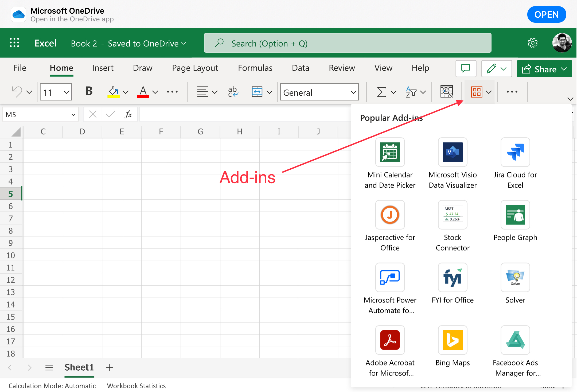Open the Settings gear icon
This screenshot has height=392, width=577.
[533, 43]
